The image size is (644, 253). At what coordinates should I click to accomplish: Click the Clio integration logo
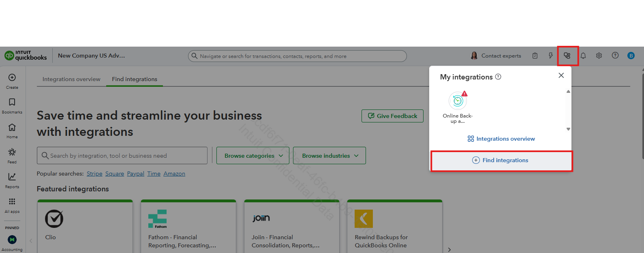(54, 219)
